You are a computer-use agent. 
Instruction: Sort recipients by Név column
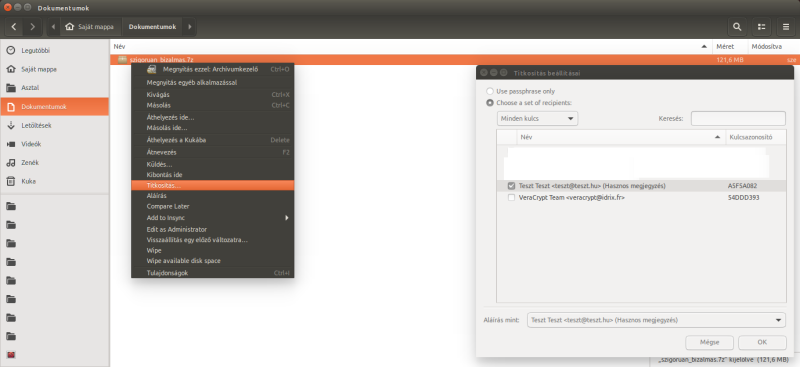coord(621,137)
